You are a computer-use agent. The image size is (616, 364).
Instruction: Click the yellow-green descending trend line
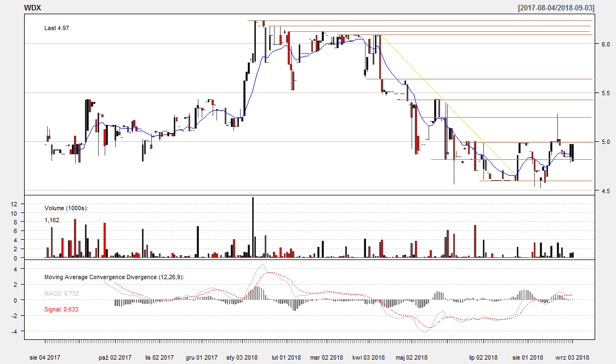(448, 105)
